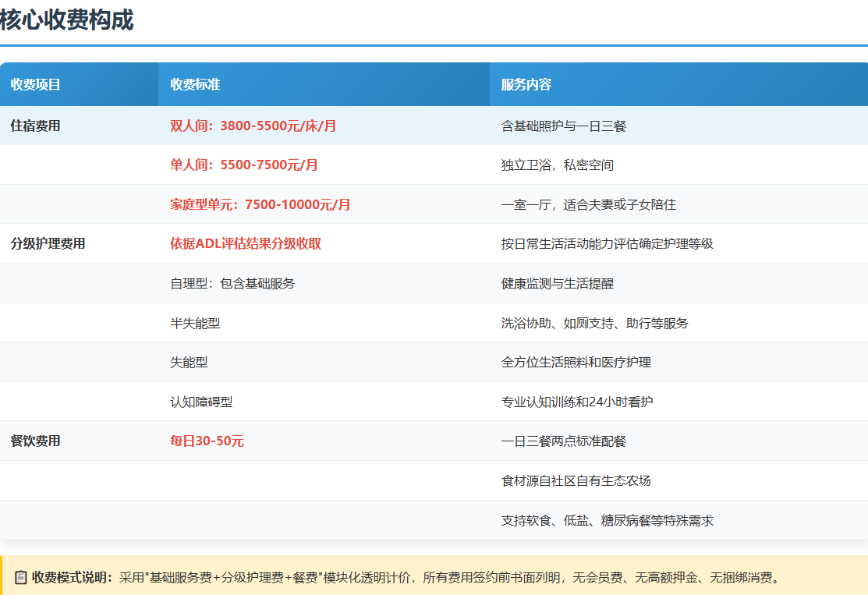Click the 核心收费构成 page heading

point(67,21)
